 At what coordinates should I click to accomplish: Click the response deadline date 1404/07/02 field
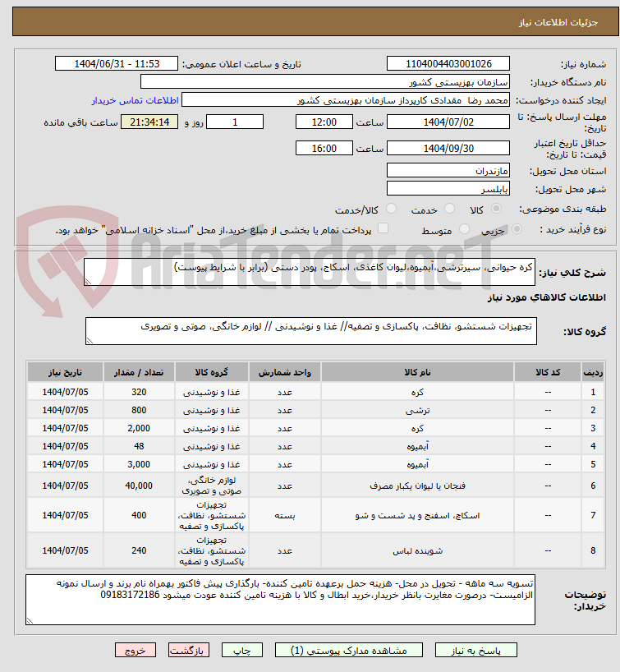click(448, 122)
